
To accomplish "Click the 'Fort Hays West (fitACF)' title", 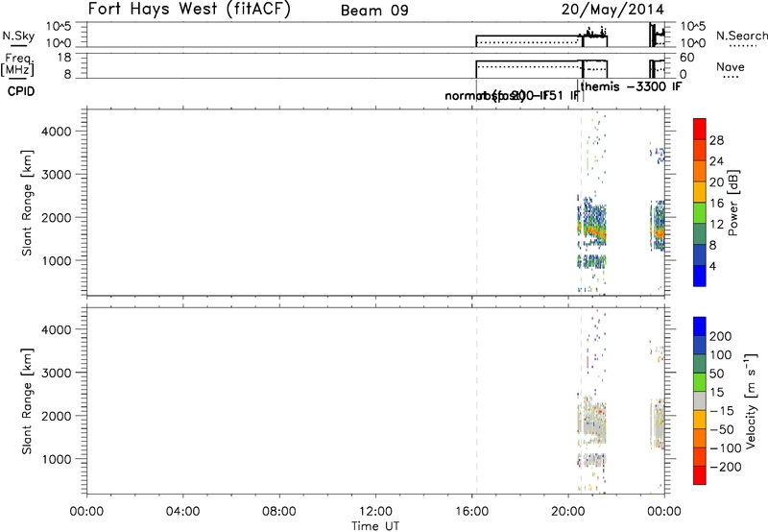I will tap(189, 9).
